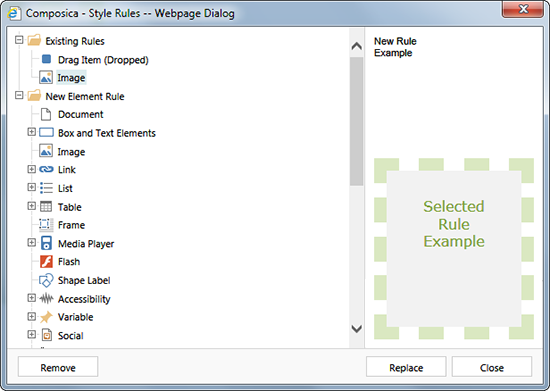
Task: Click the scroll down arrow
Action: (357, 329)
